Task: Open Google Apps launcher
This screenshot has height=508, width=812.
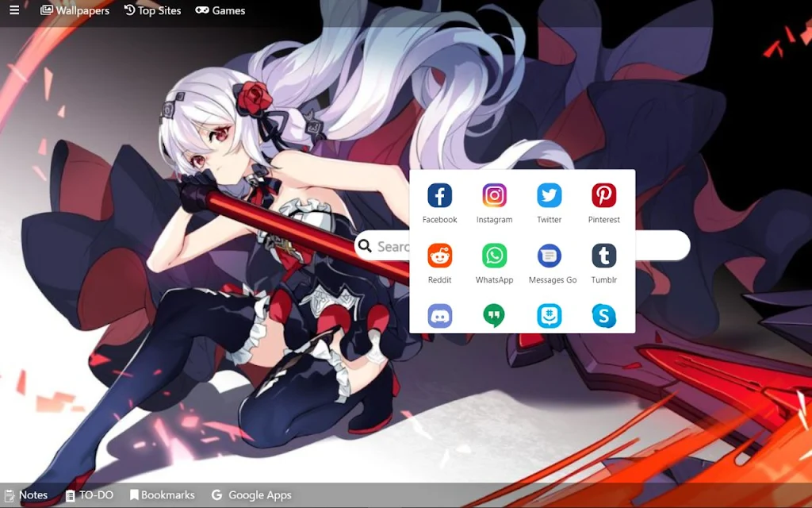Action: click(x=251, y=495)
